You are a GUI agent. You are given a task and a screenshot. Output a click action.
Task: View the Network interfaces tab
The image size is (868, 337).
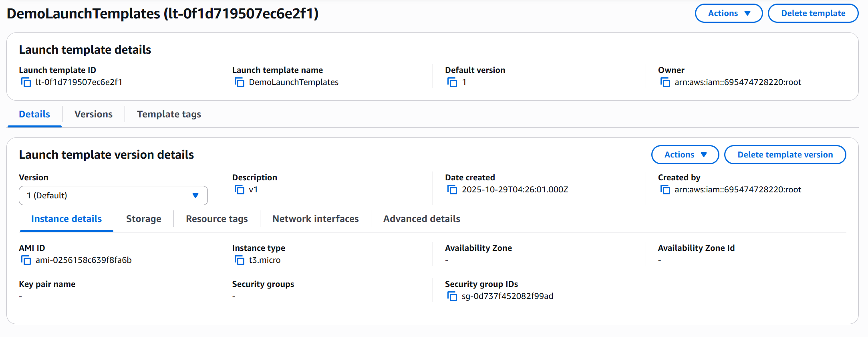(315, 219)
